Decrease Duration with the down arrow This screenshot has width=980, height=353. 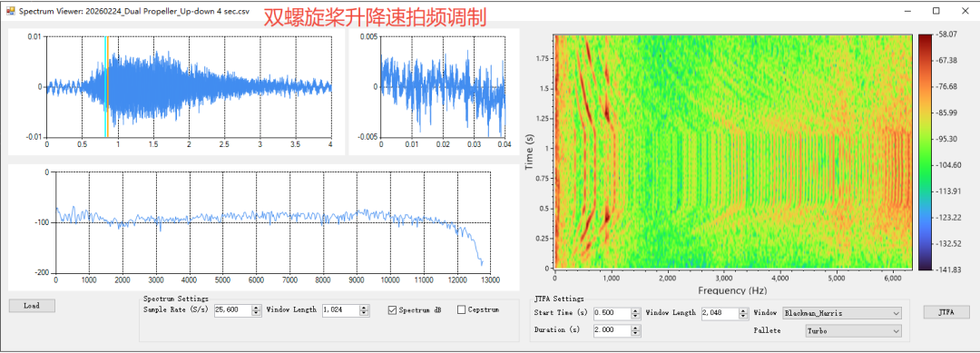635,334
